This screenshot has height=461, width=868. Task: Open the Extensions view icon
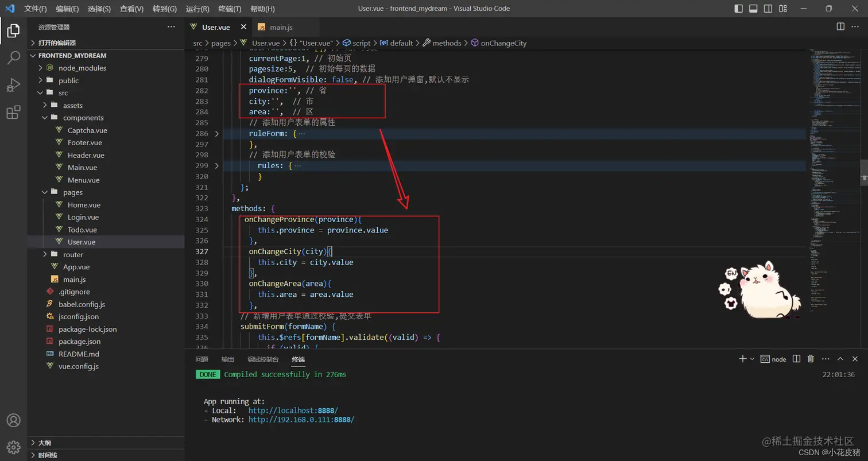(13, 112)
